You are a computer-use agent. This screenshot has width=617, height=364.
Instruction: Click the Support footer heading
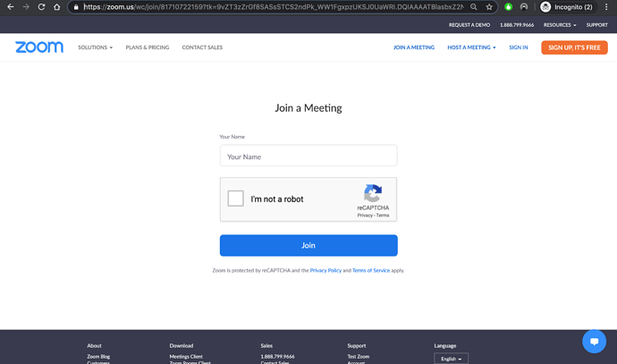tap(357, 345)
